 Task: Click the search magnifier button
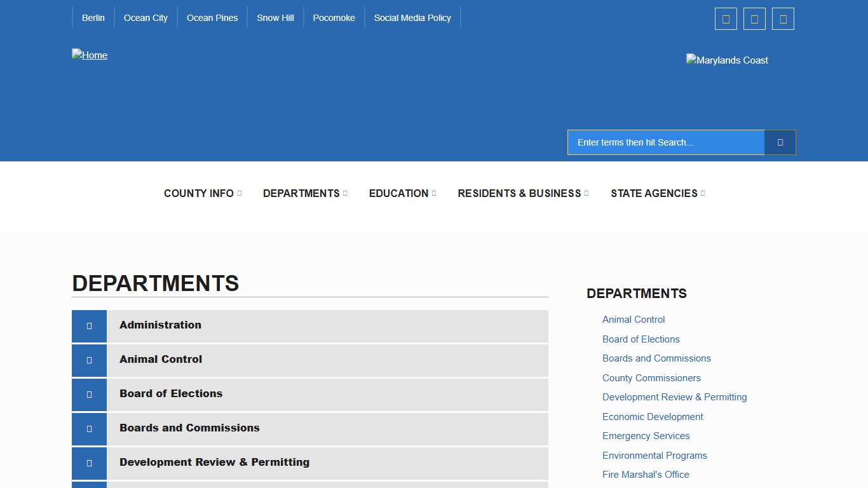(x=780, y=142)
